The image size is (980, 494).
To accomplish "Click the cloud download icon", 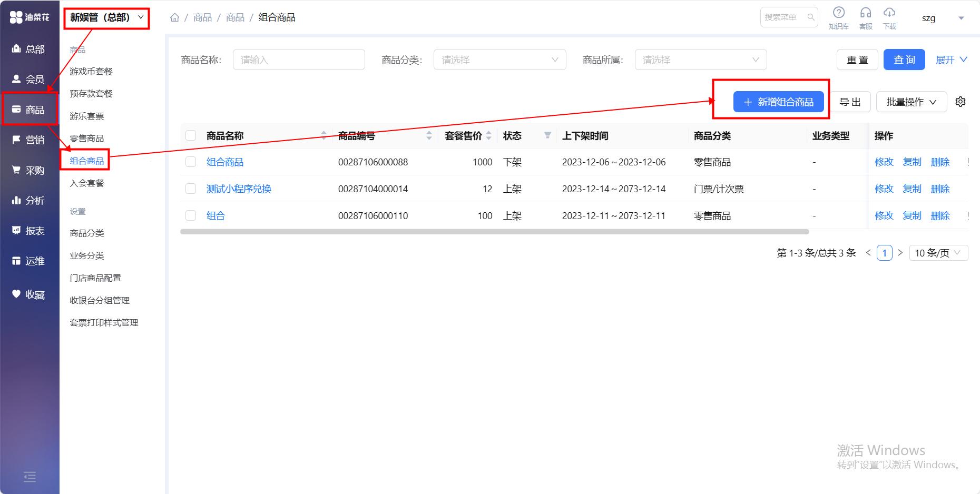I will [x=889, y=13].
